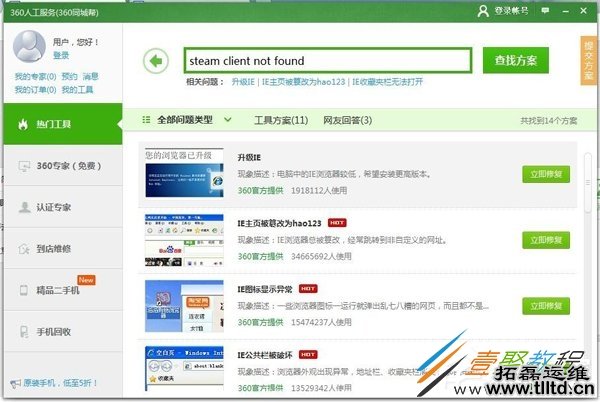This screenshot has height=402, width=600.
Task: Click related question link IE收藏夹栏无法打开
Action: click(387, 82)
